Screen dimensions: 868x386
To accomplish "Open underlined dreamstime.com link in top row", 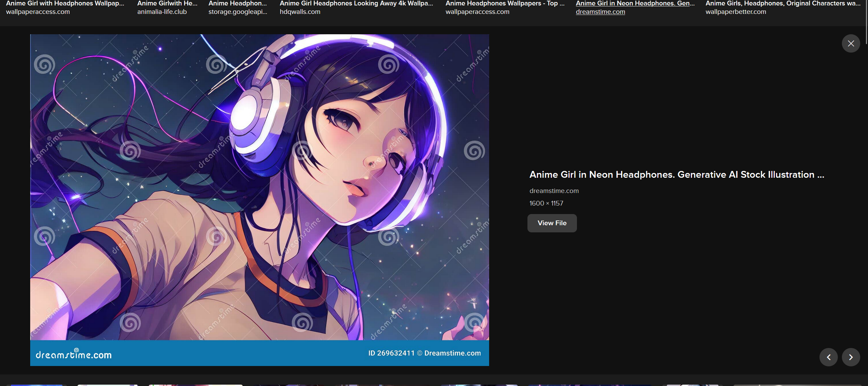I will click(600, 12).
